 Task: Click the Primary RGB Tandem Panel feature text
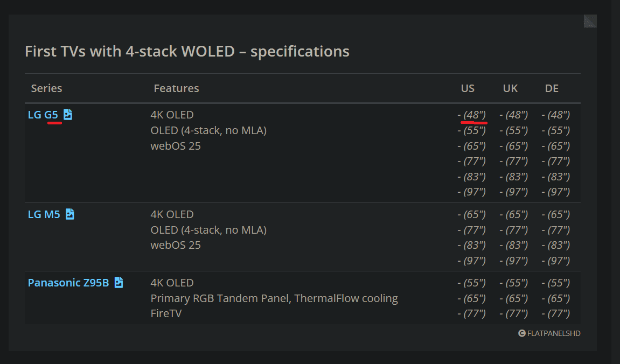[274, 298]
